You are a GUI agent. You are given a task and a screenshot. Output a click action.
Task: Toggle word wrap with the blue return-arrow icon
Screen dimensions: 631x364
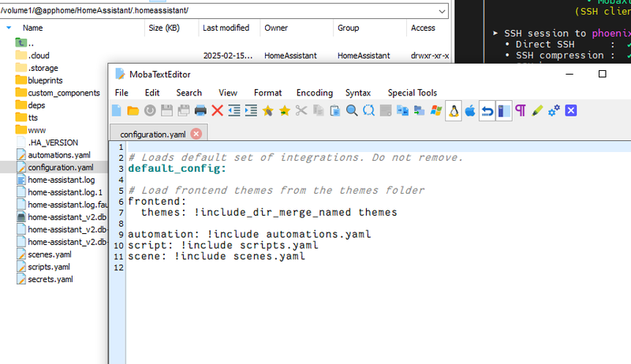tap(487, 111)
